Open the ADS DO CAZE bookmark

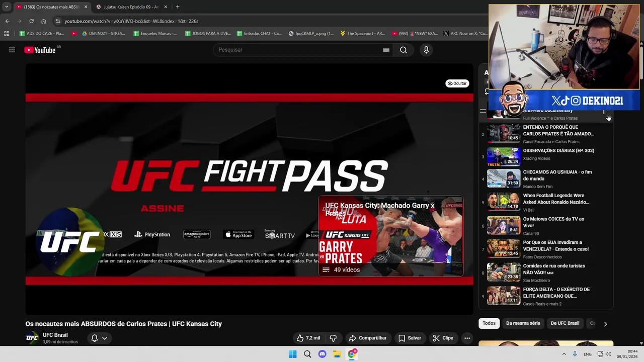tap(42, 34)
